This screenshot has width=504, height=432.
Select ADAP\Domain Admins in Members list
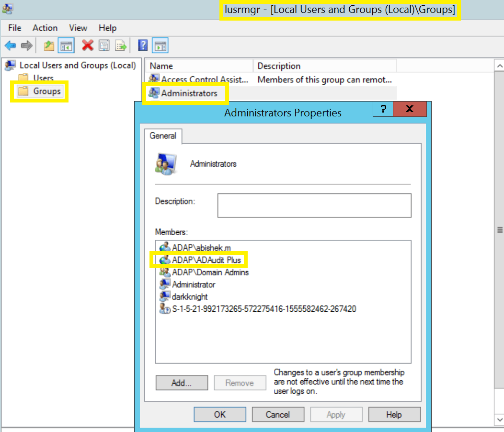(x=210, y=272)
